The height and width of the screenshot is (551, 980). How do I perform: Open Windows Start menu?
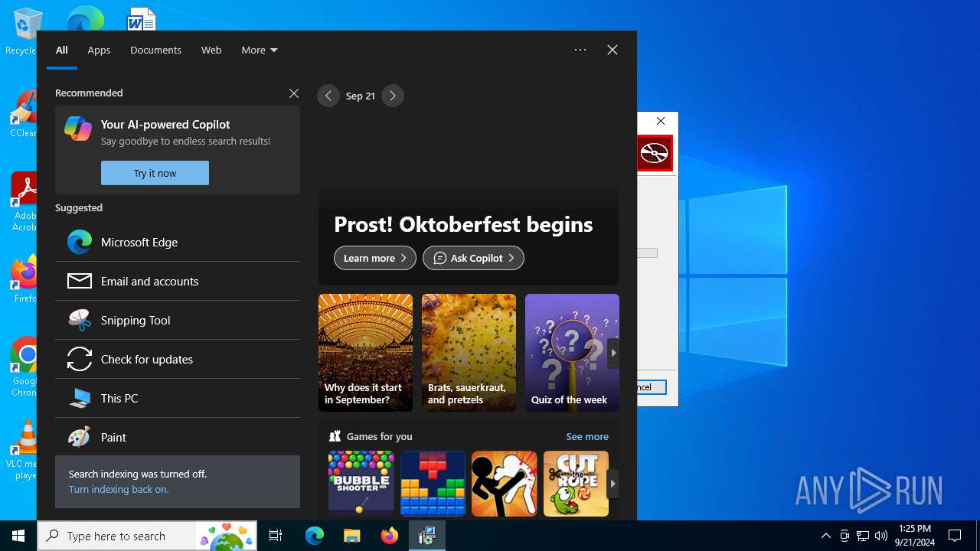coord(18,536)
